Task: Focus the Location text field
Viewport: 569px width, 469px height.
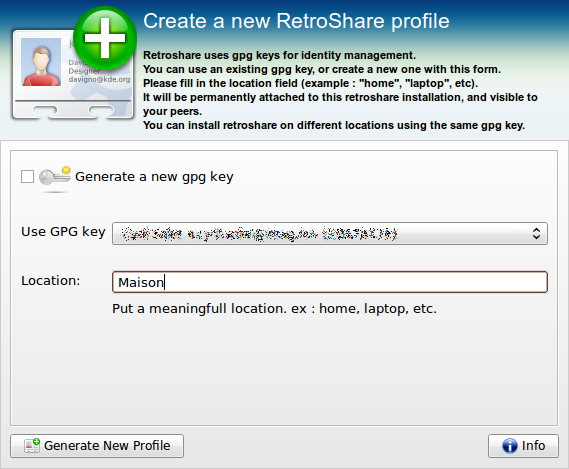Action: (329, 282)
